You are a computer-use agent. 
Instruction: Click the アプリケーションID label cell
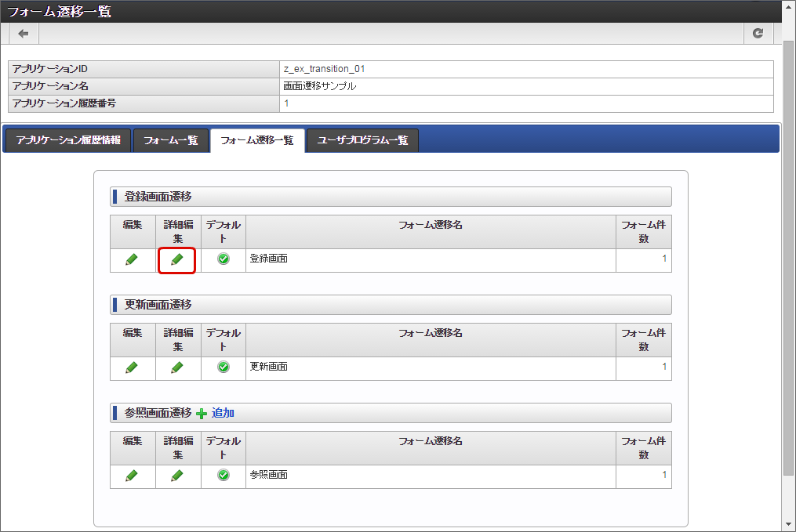pyautogui.click(x=144, y=69)
